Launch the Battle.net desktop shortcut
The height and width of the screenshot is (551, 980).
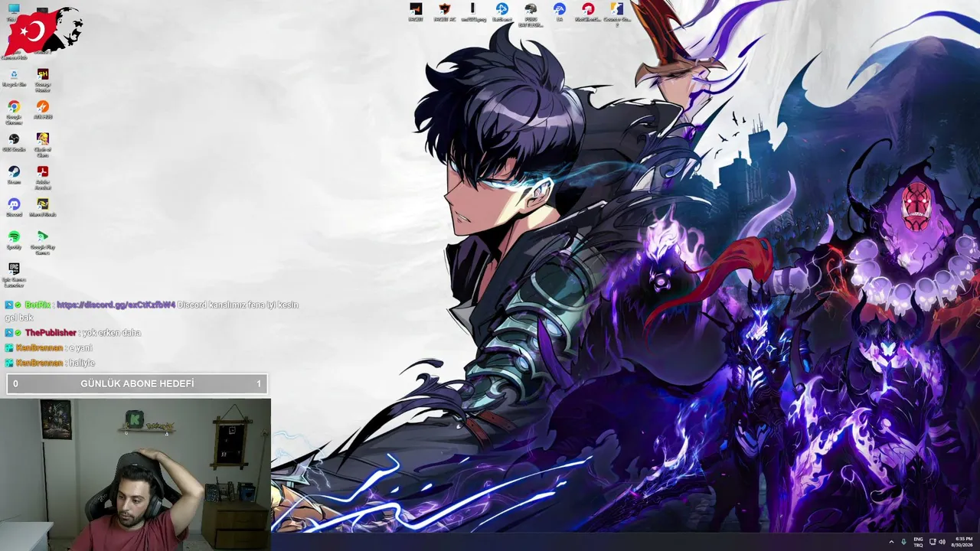[x=502, y=12]
